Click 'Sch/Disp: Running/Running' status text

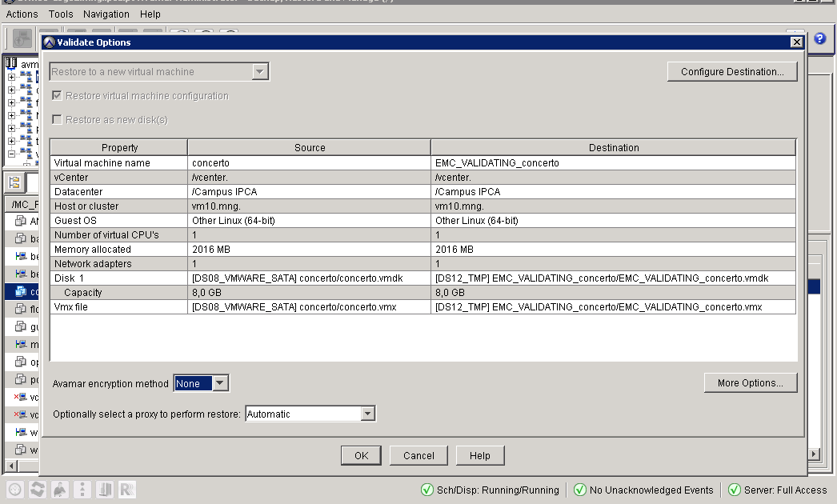point(498,490)
